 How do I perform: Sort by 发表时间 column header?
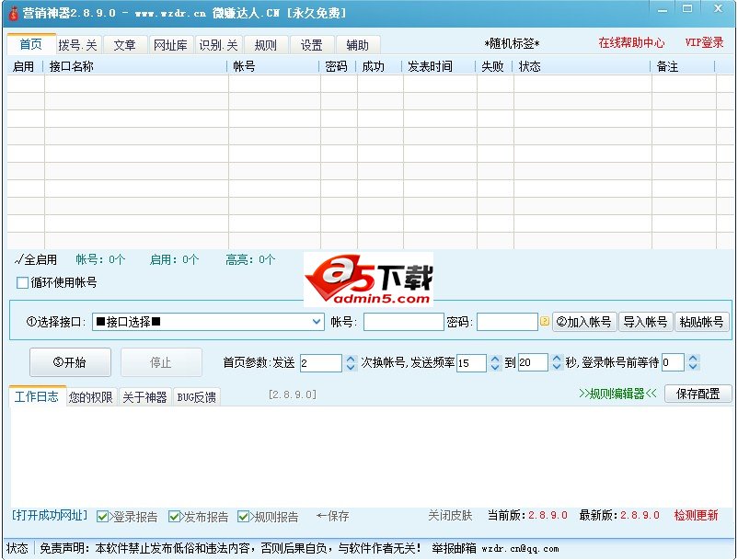440,66
